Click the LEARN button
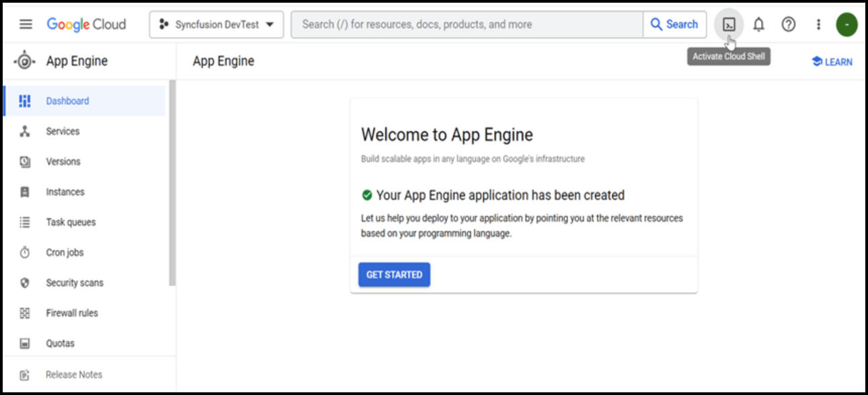 832,62
